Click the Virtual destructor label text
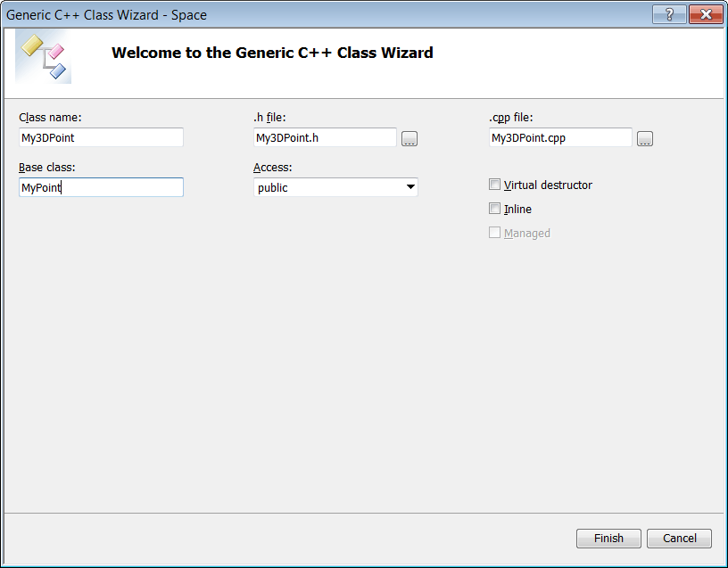 click(x=548, y=185)
